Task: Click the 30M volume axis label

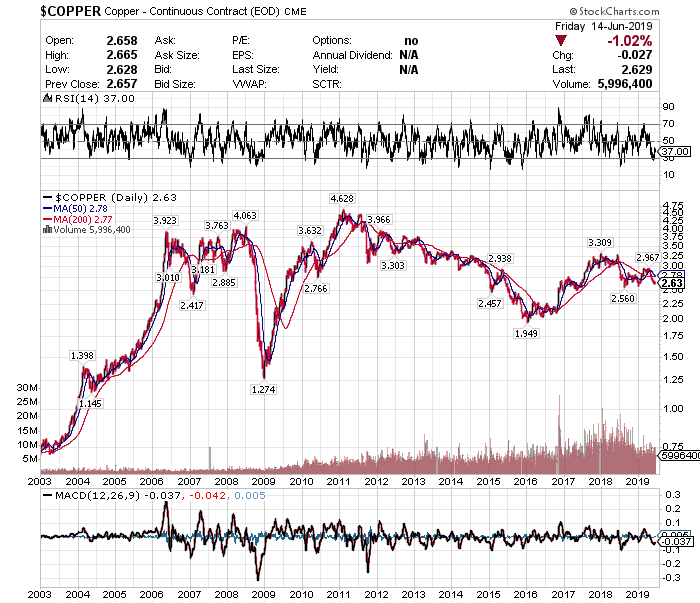Action: [x=27, y=387]
